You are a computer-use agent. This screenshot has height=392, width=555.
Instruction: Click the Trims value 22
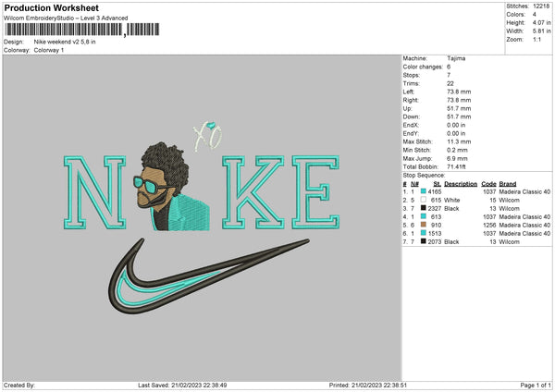(x=450, y=83)
